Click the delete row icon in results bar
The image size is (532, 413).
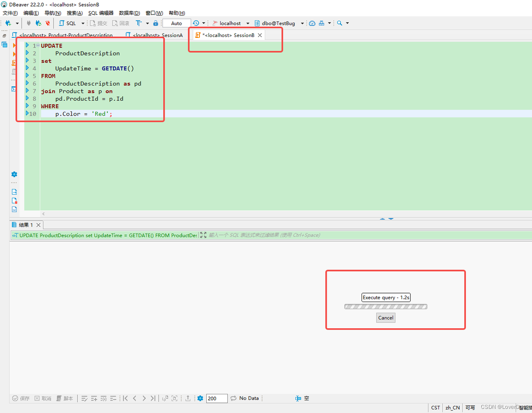click(x=113, y=398)
